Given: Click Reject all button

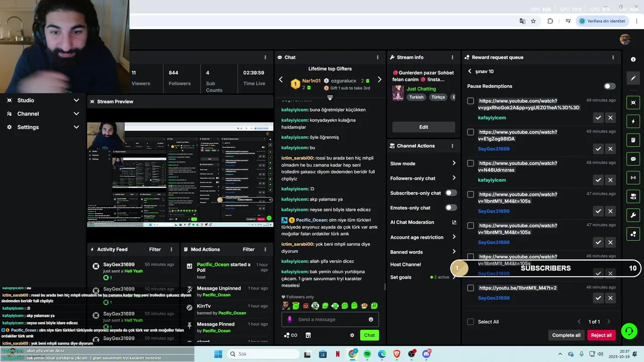Looking at the screenshot, I should [601, 335].
